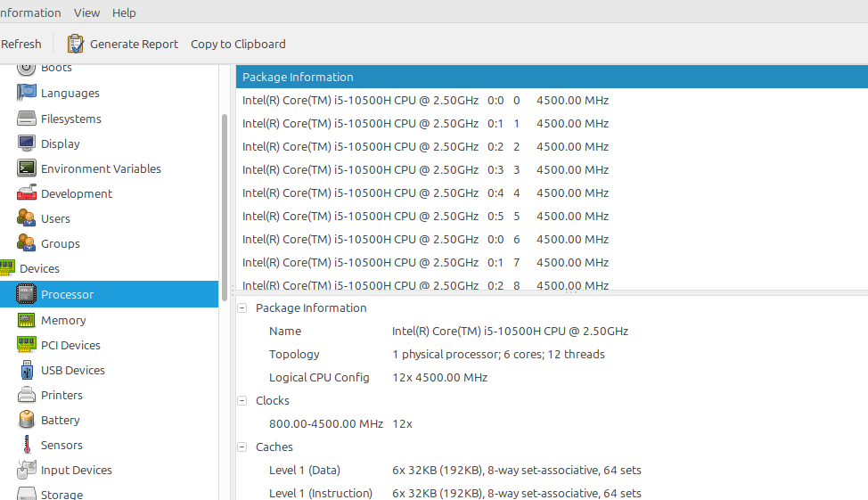Viewport: 868px width, 500px height.
Task: Collapse the Clocks section
Action: pyautogui.click(x=242, y=400)
